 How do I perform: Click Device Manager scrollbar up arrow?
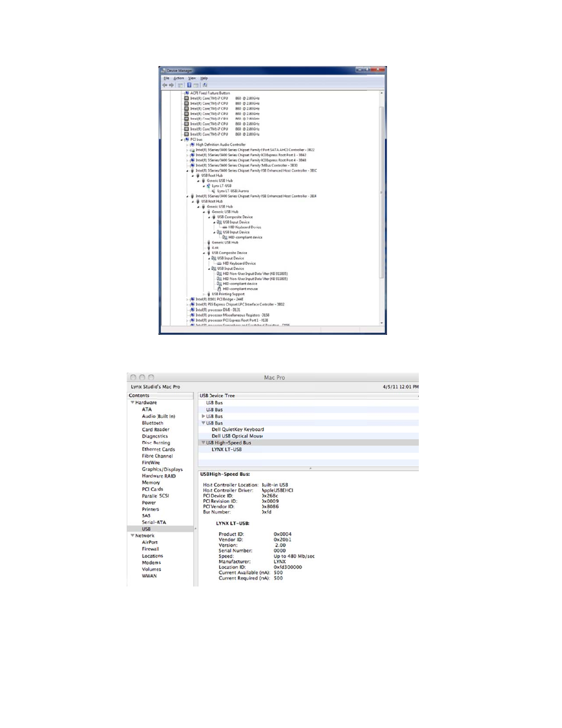(382, 93)
